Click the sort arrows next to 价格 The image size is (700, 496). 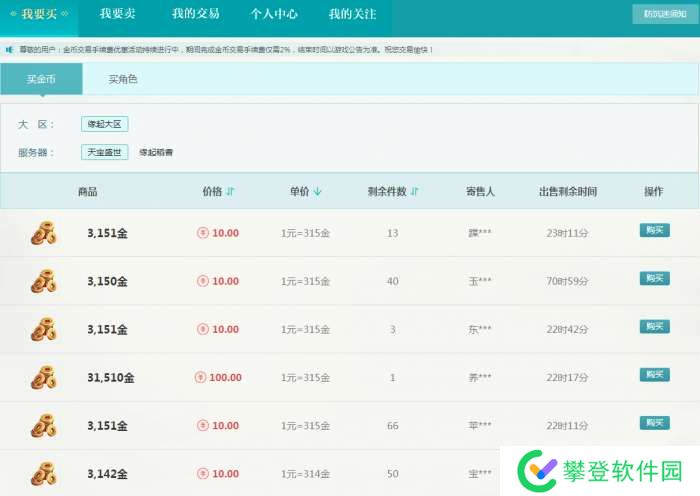(230, 191)
